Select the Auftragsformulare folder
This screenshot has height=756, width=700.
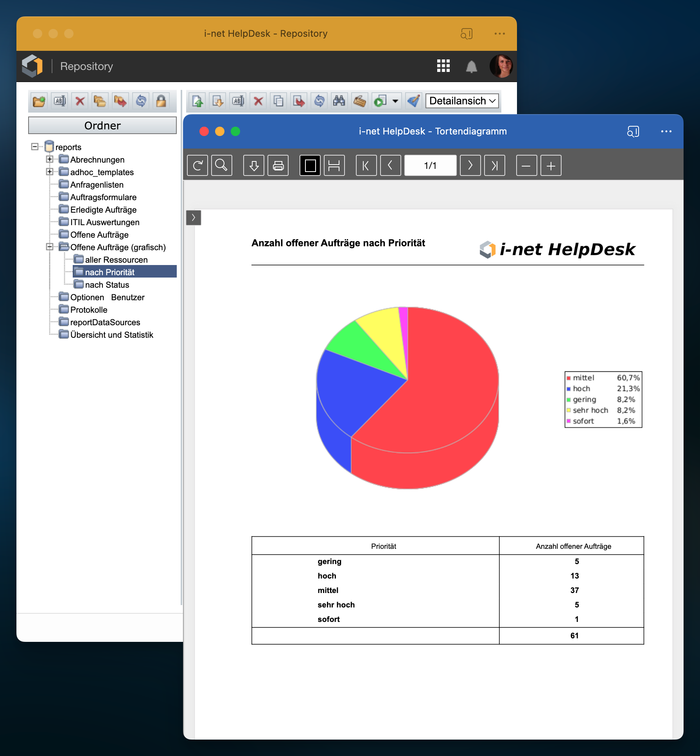click(103, 197)
